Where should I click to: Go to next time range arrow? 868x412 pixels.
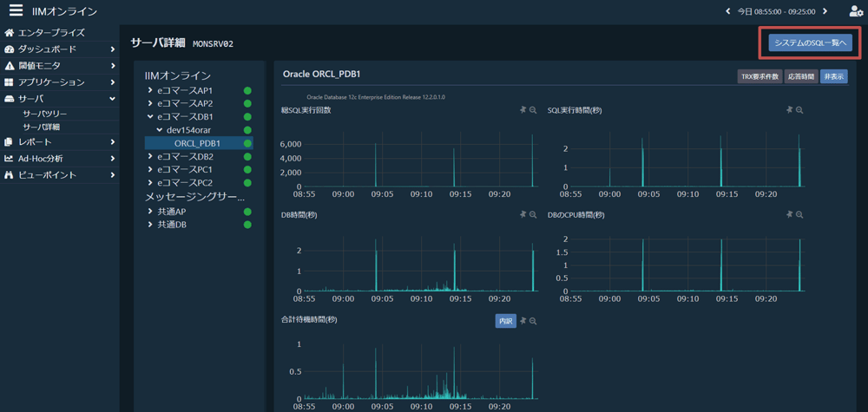[x=825, y=11]
